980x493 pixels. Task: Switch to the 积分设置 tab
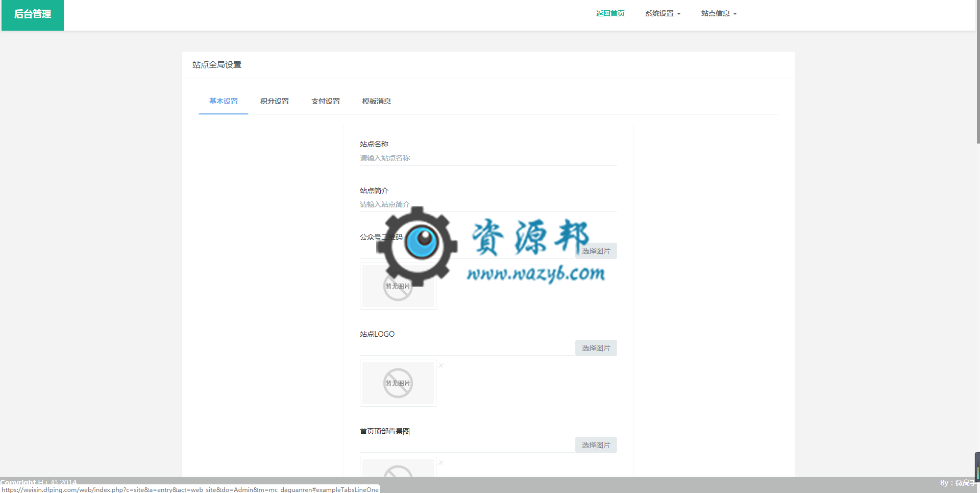[275, 101]
